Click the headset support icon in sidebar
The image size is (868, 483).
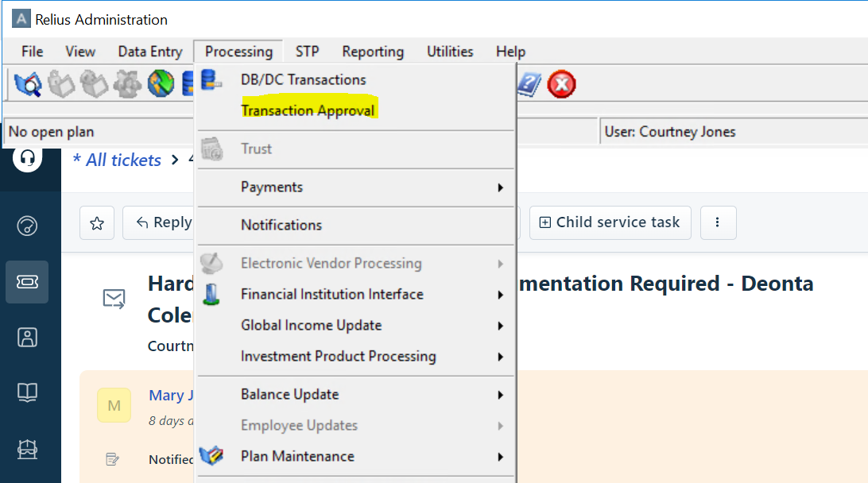(27, 158)
